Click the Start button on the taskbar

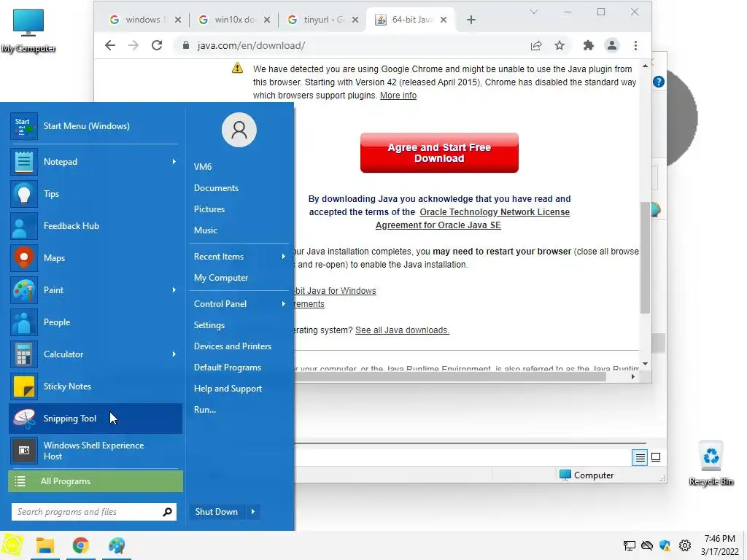pos(13,545)
